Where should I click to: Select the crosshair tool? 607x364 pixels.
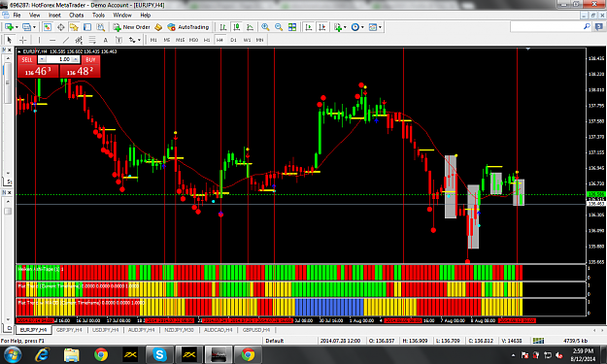coord(23,40)
